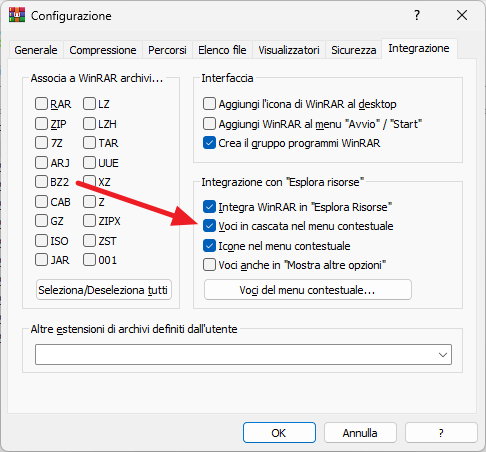
Task: Click the Annulla button
Action: pyautogui.click(x=360, y=433)
